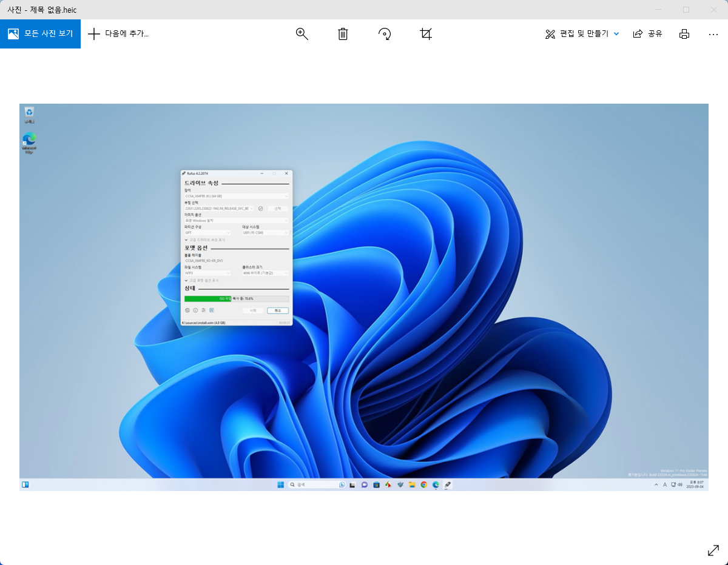Open Rufus 대상 시스템 UEFI dropdown
The width and height of the screenshot is (728, 565).
coord(265,233)
